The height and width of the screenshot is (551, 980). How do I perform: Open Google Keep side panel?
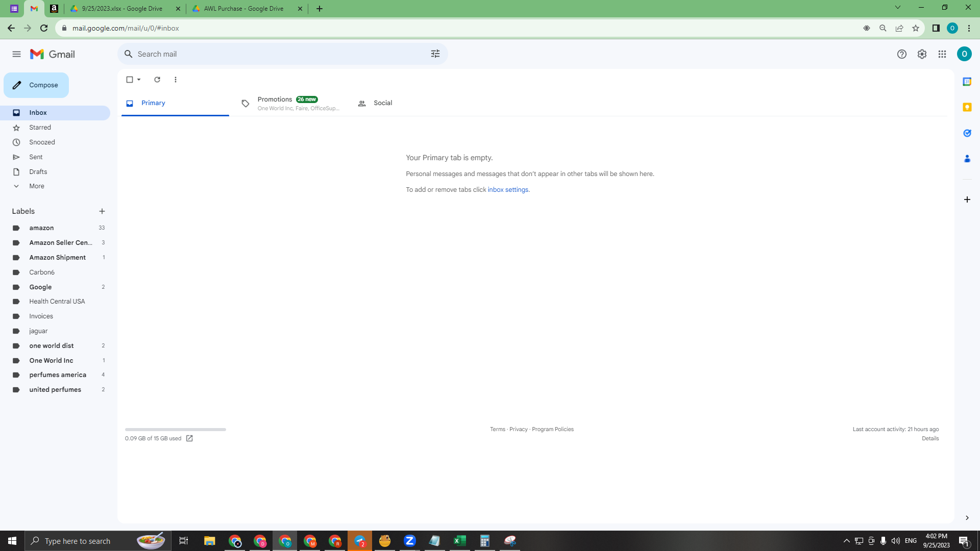967,108
